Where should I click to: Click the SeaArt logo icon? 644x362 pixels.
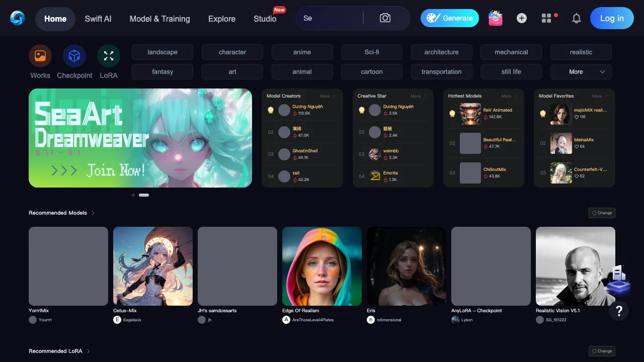coord(17,18)
